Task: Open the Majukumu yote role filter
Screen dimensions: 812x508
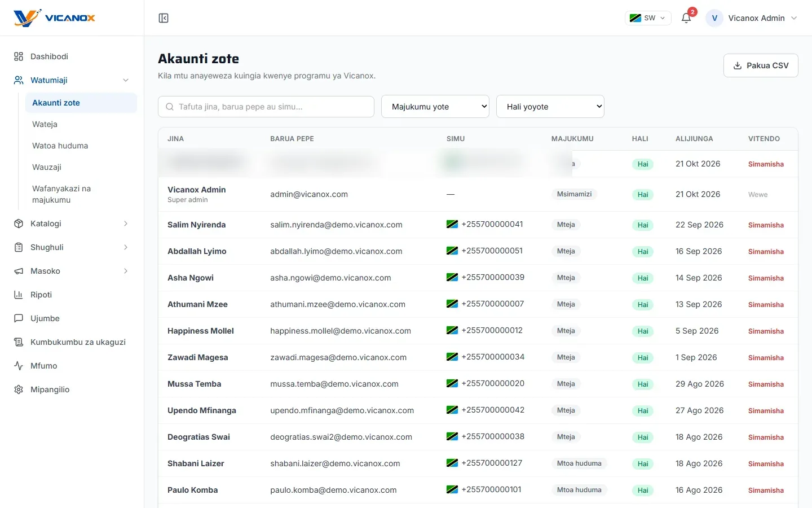Action: 435,107
